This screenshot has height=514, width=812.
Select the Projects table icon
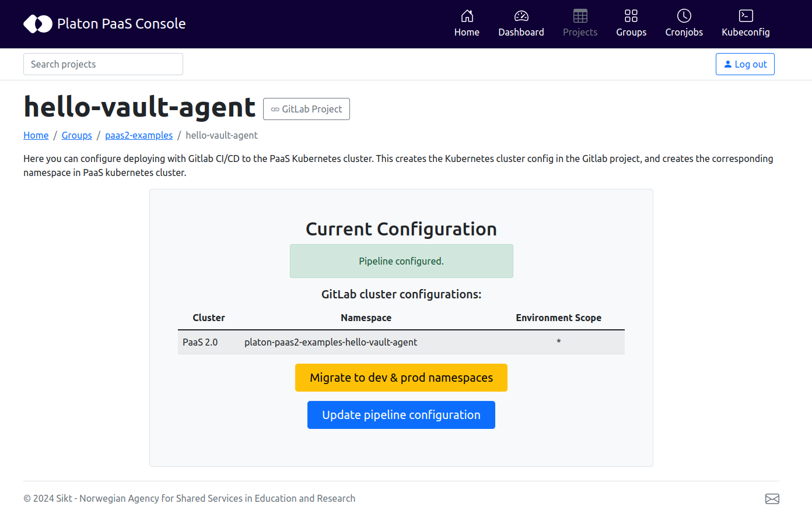click(x=580, y=16)
